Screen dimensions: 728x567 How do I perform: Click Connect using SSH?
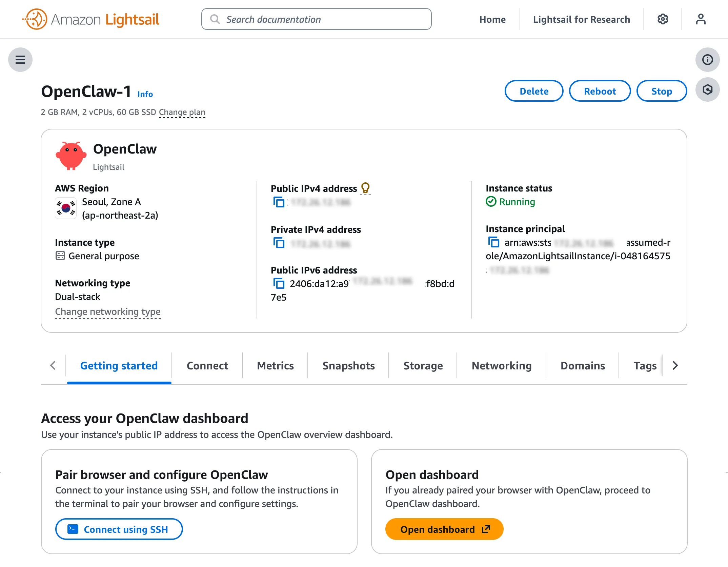[119, 529]
